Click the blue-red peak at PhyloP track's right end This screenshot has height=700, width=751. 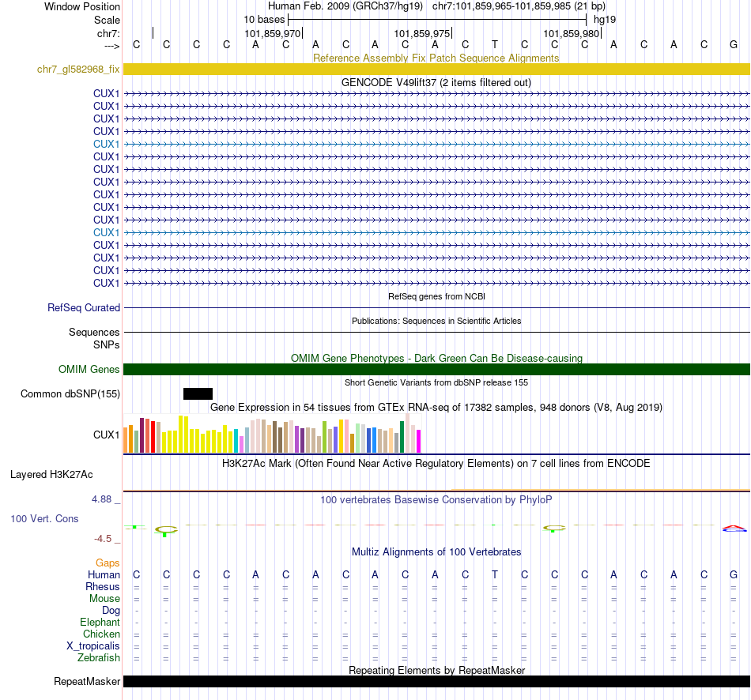[x=734, y=529]
